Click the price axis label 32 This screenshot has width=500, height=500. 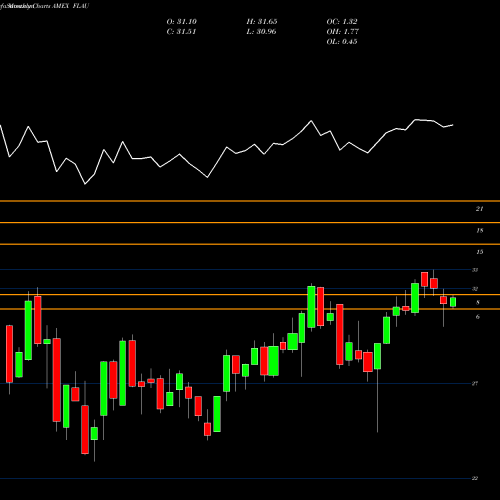[x=475, y=289]
